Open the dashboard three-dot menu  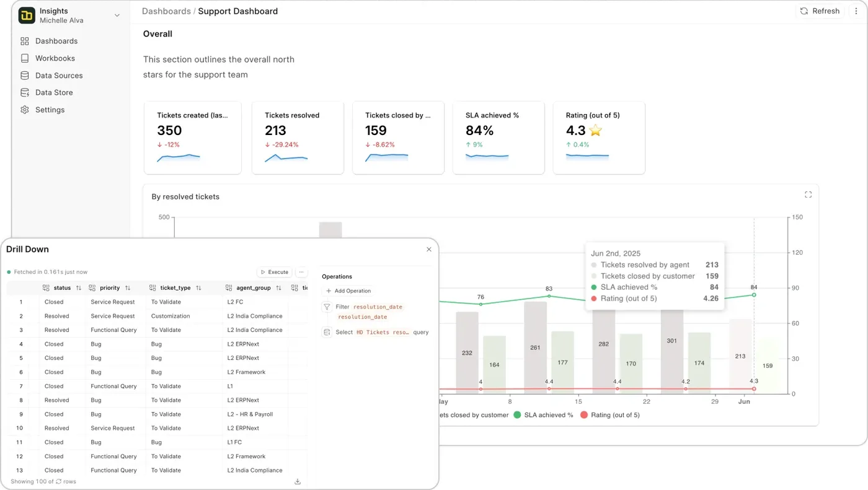[856, 11]
